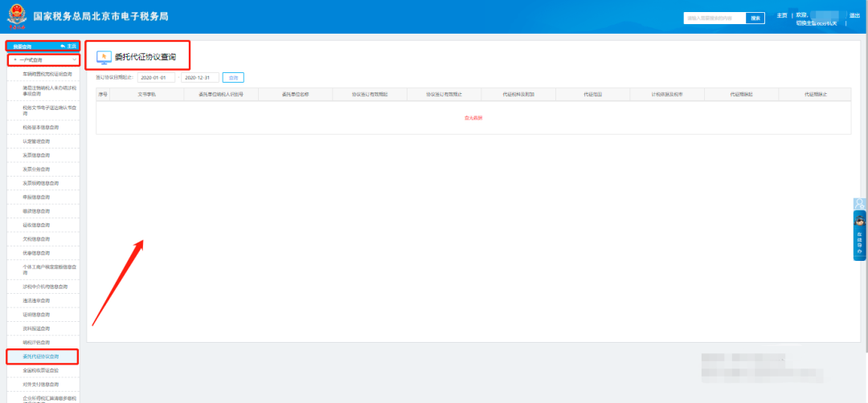868x403 pixels.
Task: Open 缴款信息查询 sidebar item
Action: coord(36,211)
